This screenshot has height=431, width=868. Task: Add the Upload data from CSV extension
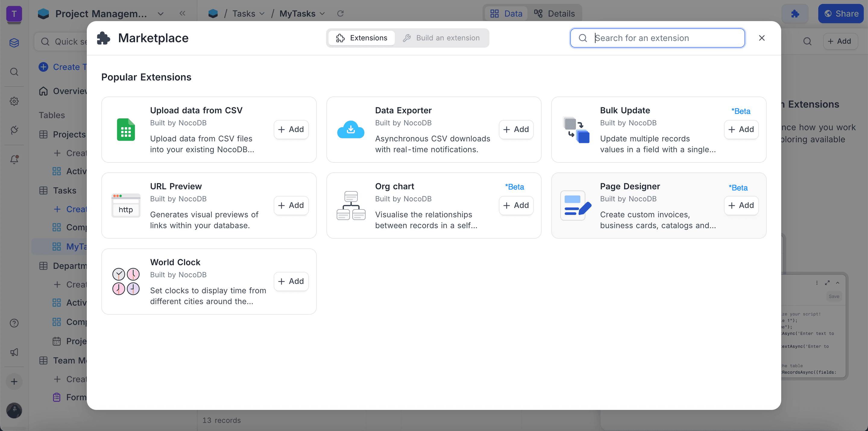tap(291, 129)
